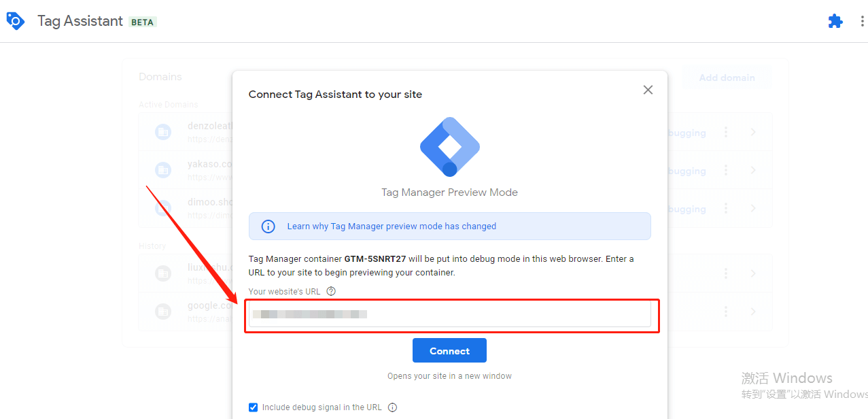Click the 'Tag Manager Preview Mode' caption

click(x=449, y=192)
